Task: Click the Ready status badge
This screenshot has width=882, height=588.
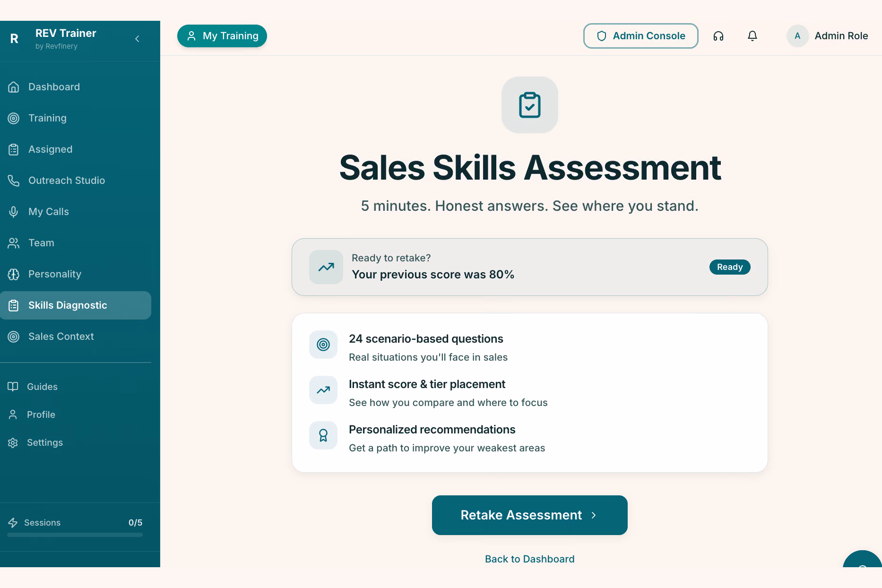Action: pos(730,267)
